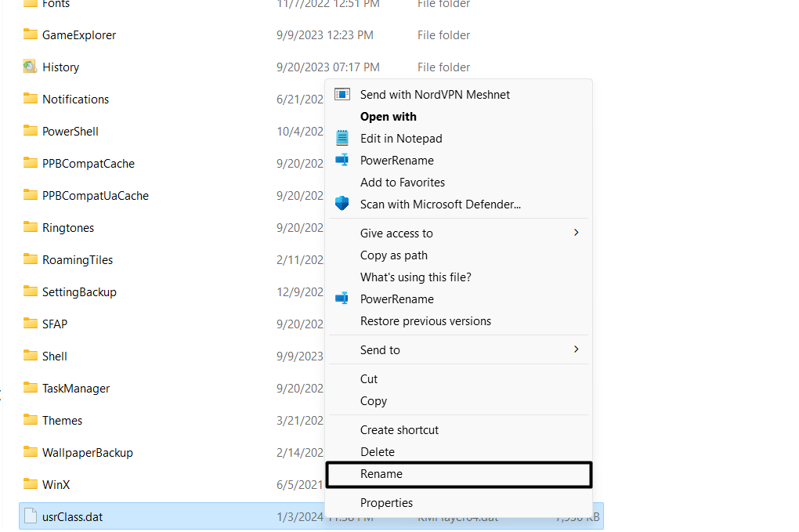This screenshot has height=532, width=799.
Task: Click the Themes folder icon
Action: click(x=29, y=420)
